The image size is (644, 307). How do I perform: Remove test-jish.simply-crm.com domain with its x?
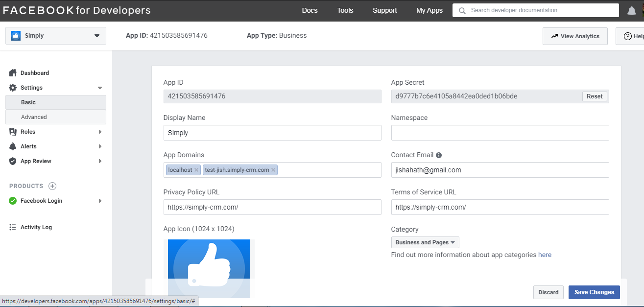click(273, 170)
